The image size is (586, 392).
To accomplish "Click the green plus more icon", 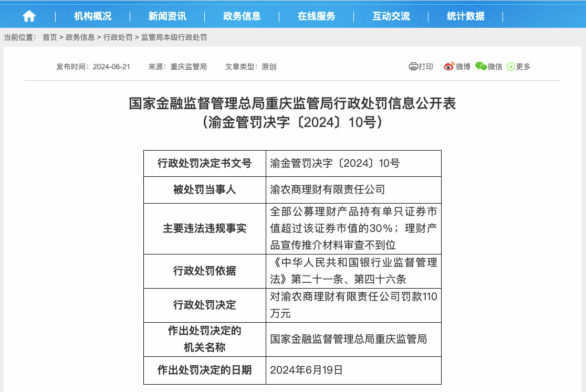I will point(511,67).
